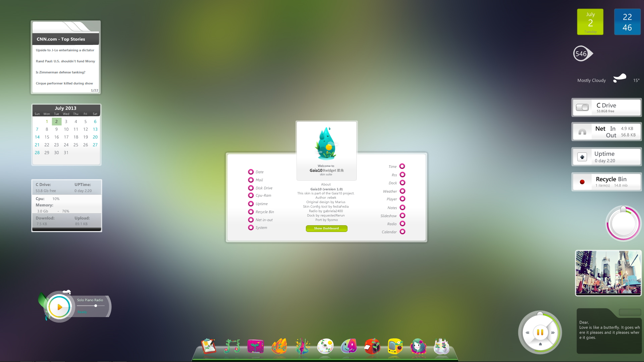Click the Disk Drive icon in widget
The width and height of the screenshot is (644, 362).
pos(251,188)
